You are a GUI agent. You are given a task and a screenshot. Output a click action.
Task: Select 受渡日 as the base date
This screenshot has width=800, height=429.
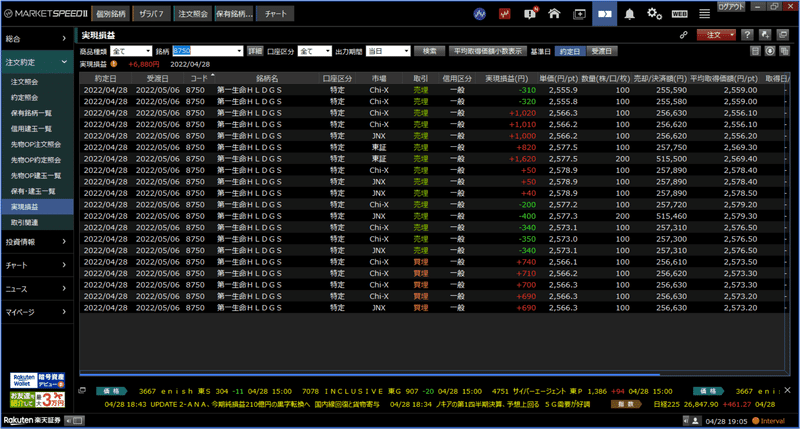[602, 52]
